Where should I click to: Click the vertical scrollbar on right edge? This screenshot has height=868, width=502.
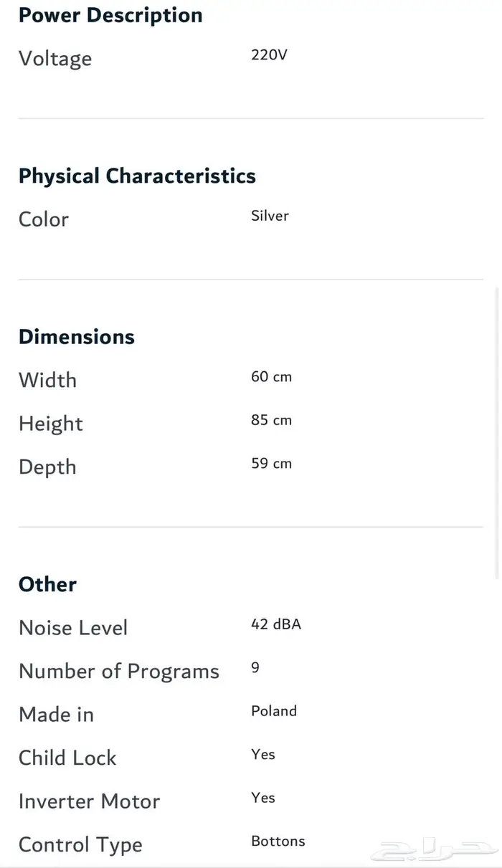[497, 430]
